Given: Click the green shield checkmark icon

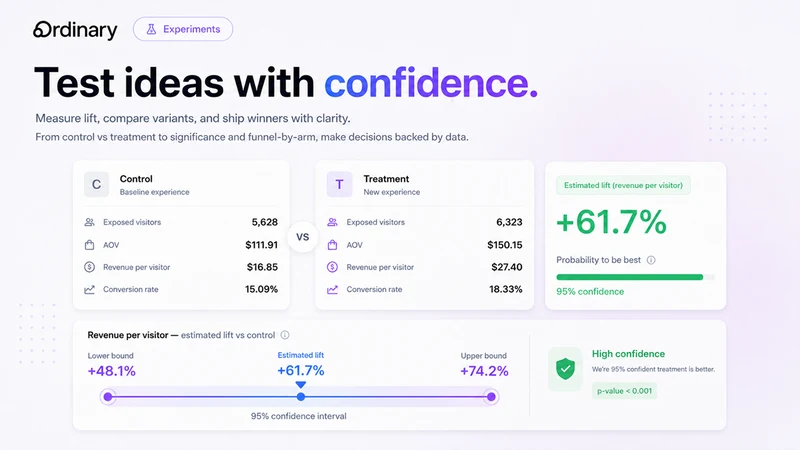Looking at the screenshot, I should click(565, 369).
